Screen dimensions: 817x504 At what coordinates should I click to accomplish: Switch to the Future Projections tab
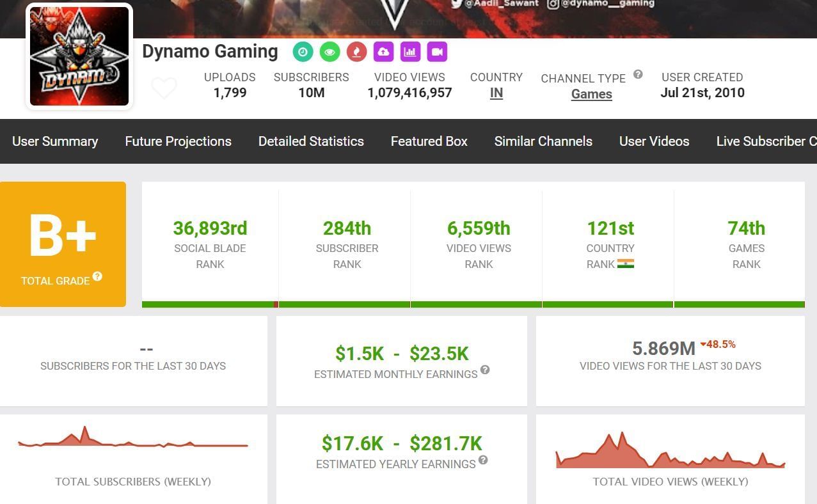point(178,141)
